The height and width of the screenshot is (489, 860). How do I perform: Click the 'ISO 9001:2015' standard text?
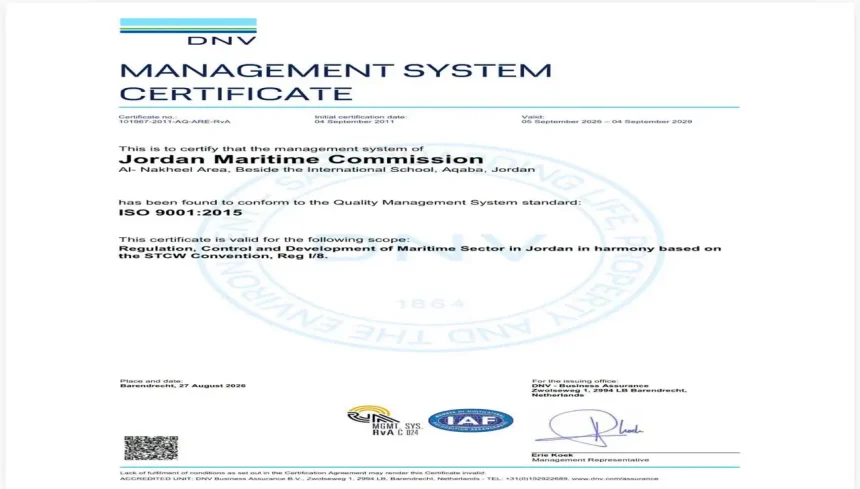(x=180, y=213)
